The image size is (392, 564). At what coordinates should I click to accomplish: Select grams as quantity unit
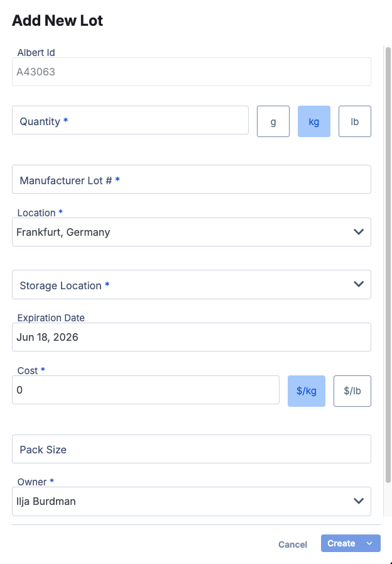[273, 121]
